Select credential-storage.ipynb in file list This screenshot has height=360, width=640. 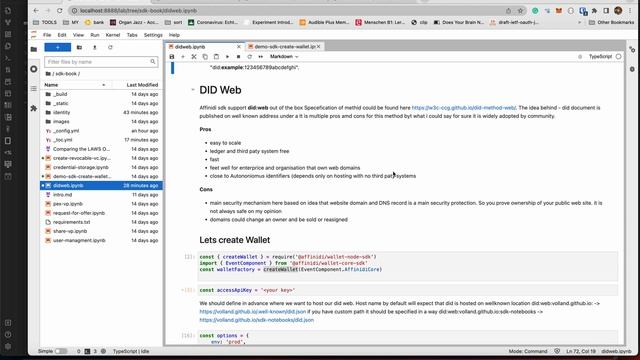click(x=101, y=167)
